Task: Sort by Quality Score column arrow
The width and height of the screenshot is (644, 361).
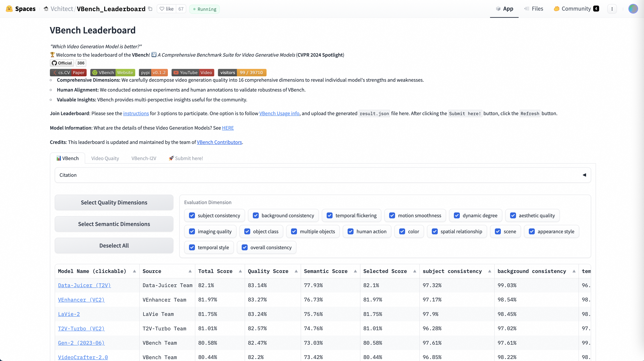Action: (x=296, y=271)
